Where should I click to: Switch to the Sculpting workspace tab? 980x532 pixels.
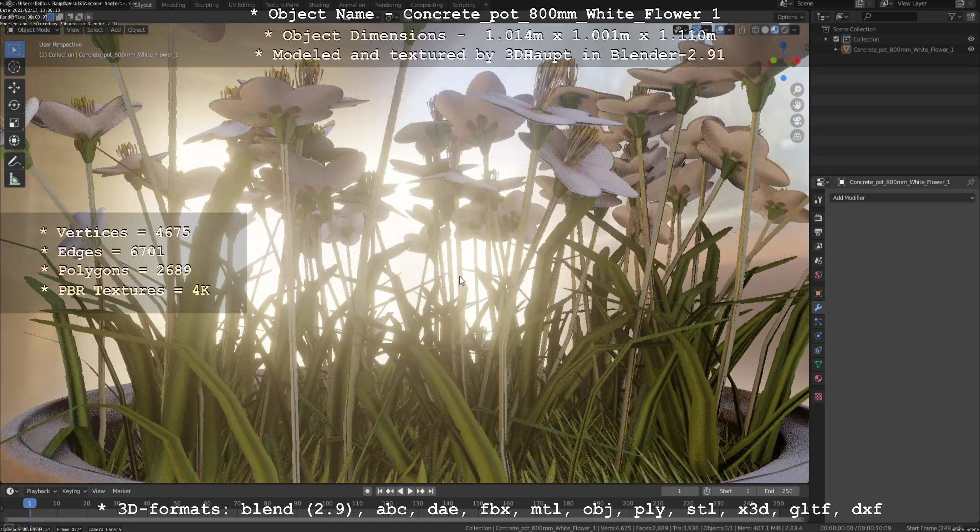pyautogui.click(x=206, y=5)
